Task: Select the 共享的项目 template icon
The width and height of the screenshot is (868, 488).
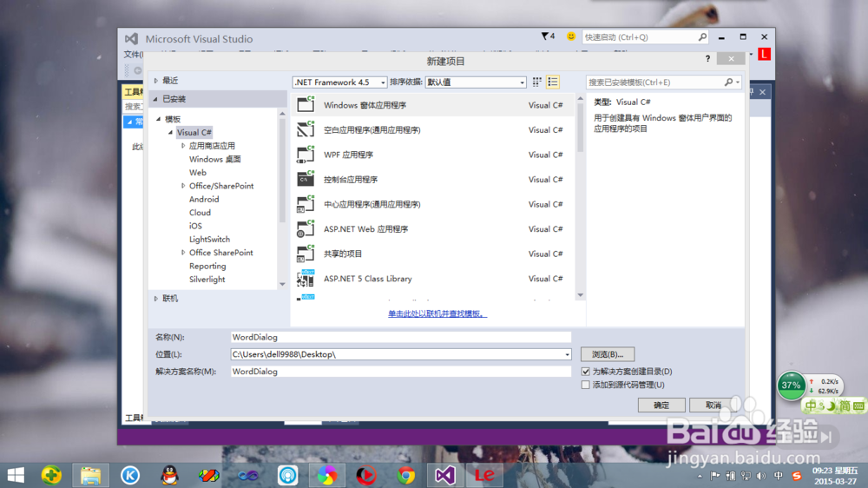Action: (x=306, y=254)
